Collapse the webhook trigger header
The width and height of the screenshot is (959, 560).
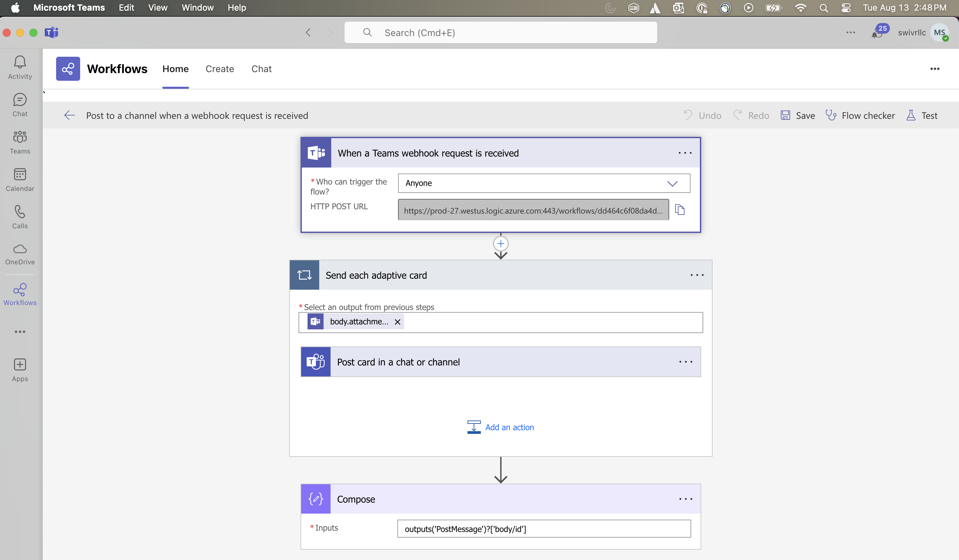pyautogui.click(x=501, y=153)
